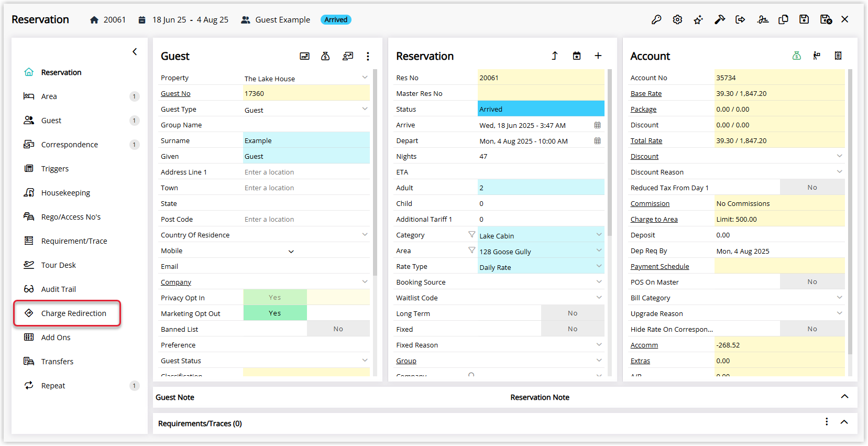This screenshot has width=868, height=446.
Task: Toggle Marketing Opt Out Yes switch
Action: pyautogui.click(x=275, y=313)
